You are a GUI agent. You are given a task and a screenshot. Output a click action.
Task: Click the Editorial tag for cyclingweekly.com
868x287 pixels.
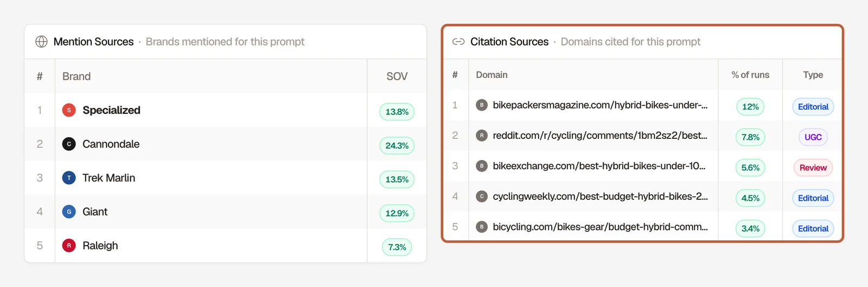click(x=813, y=198)
